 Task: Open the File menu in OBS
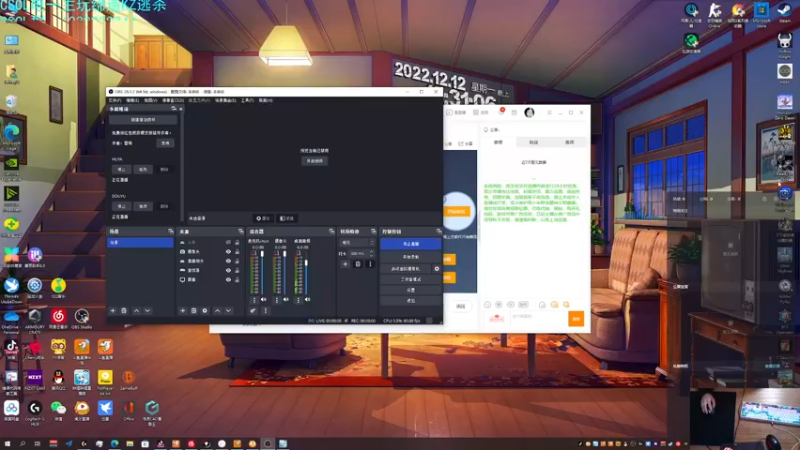tap(115, 101)
